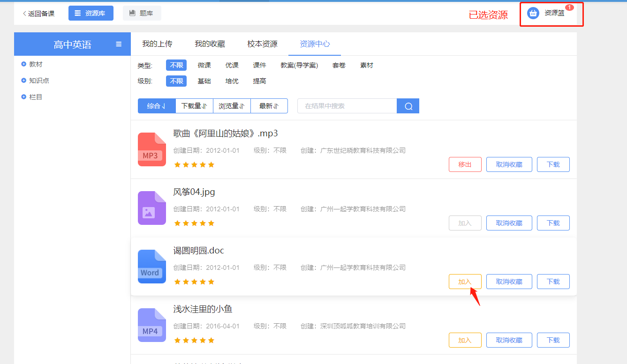Click the MP4 file icon for 浅水洼里的小鱼
The image size is (627, 364).
(151, 325)
